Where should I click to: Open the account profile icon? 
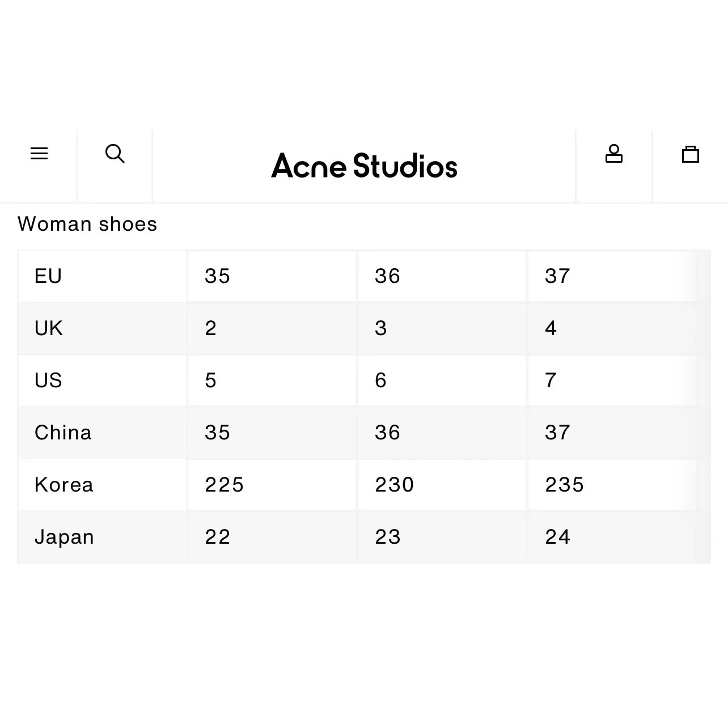(613, 154)
